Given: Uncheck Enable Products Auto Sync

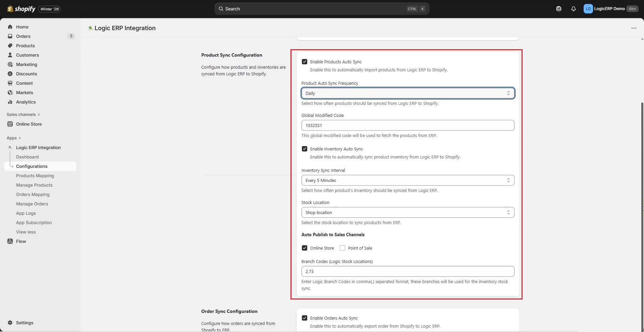Looking at the screenshot, I should (x=305, y=62).
